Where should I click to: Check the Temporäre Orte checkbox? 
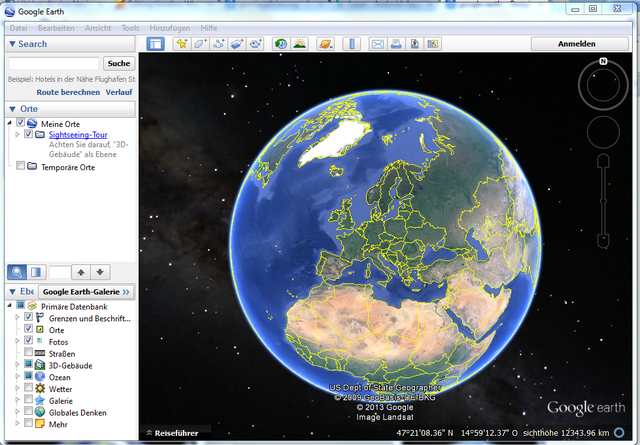pyautogui.click(x=20, y=166)
